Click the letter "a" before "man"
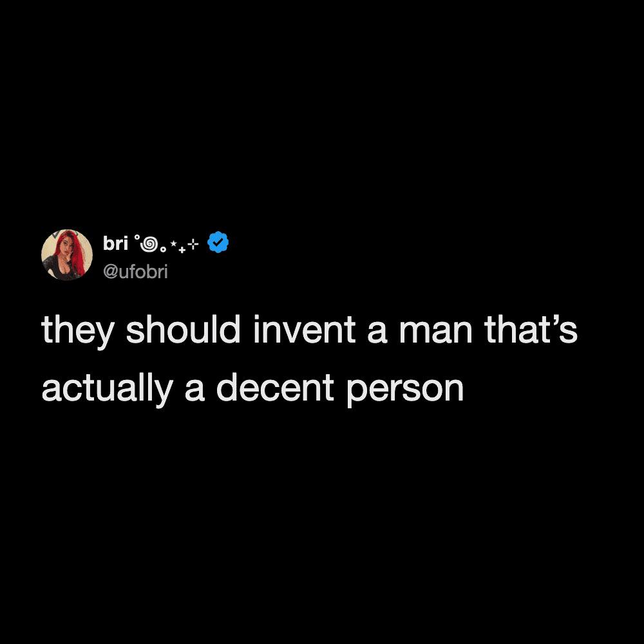644x644 pixels. click(x=377, y=332)
